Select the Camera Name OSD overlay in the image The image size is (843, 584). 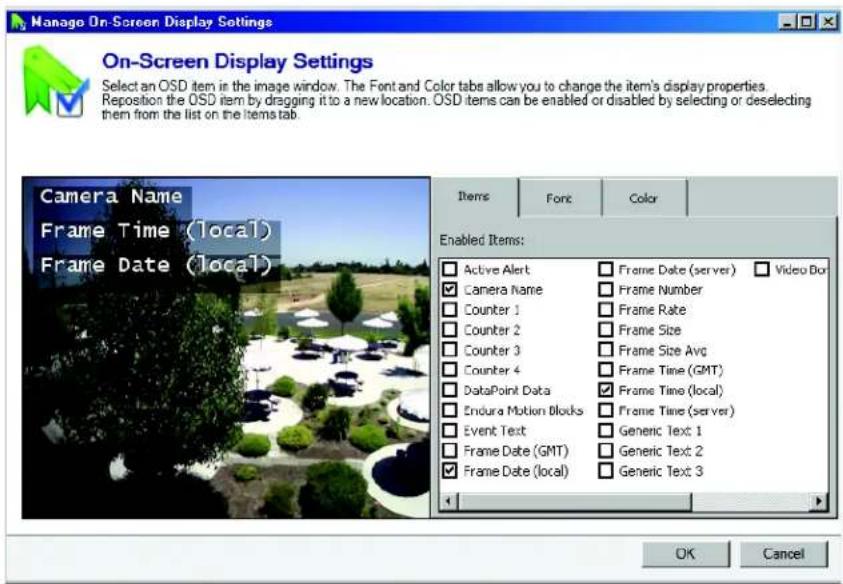(111, 196)
